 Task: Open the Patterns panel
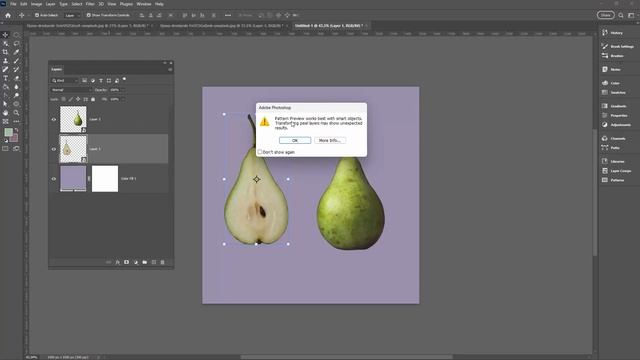point(613,180)
